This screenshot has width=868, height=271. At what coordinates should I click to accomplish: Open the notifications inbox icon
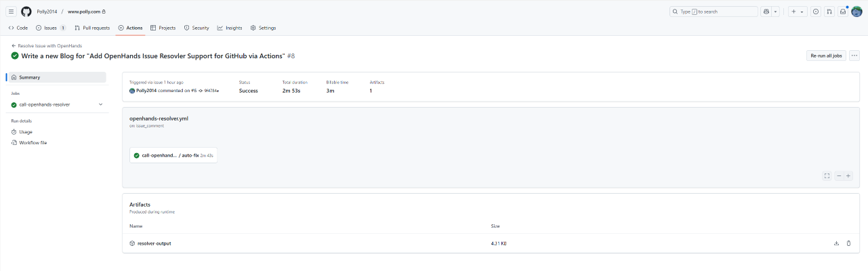coord(843,12)
